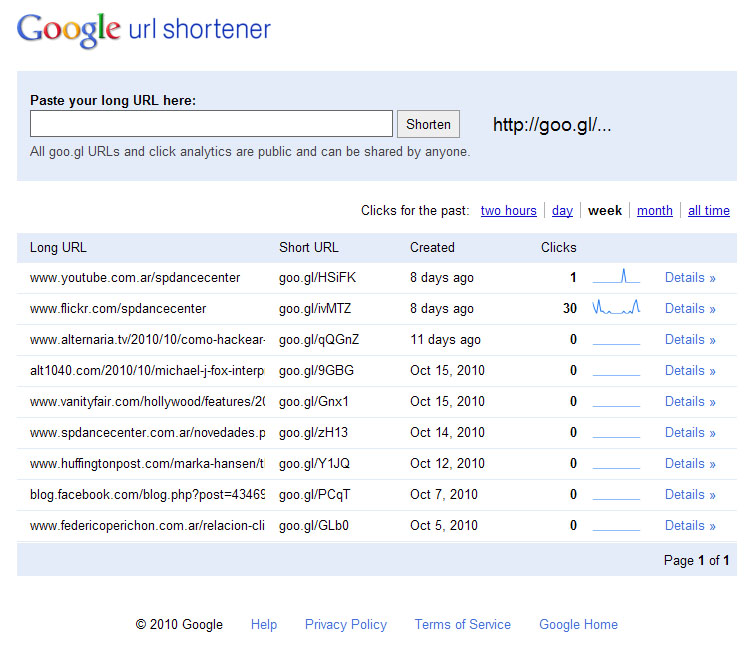Open the Privacy Policy link
The height and width of the screenshot is (646, 752).
point(346,624)
